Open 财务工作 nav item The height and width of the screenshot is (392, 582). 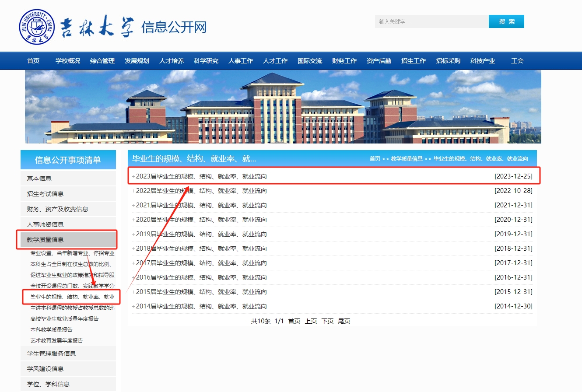[344, 61]
